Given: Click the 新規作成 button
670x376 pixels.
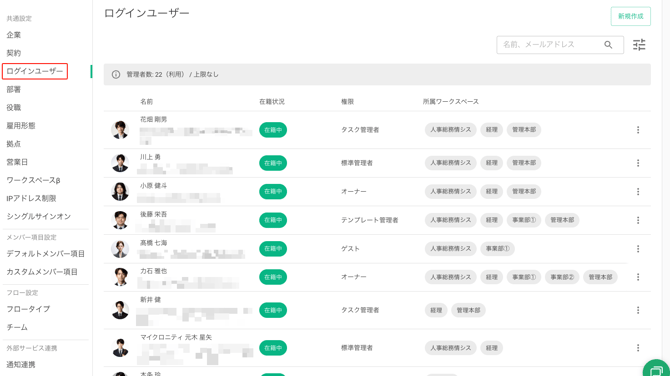Looking at the screenshot, I should click(631, 16).
